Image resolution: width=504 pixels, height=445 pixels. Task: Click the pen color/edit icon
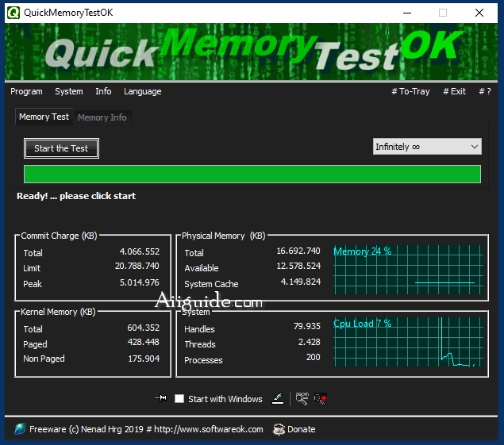(278, 399)
